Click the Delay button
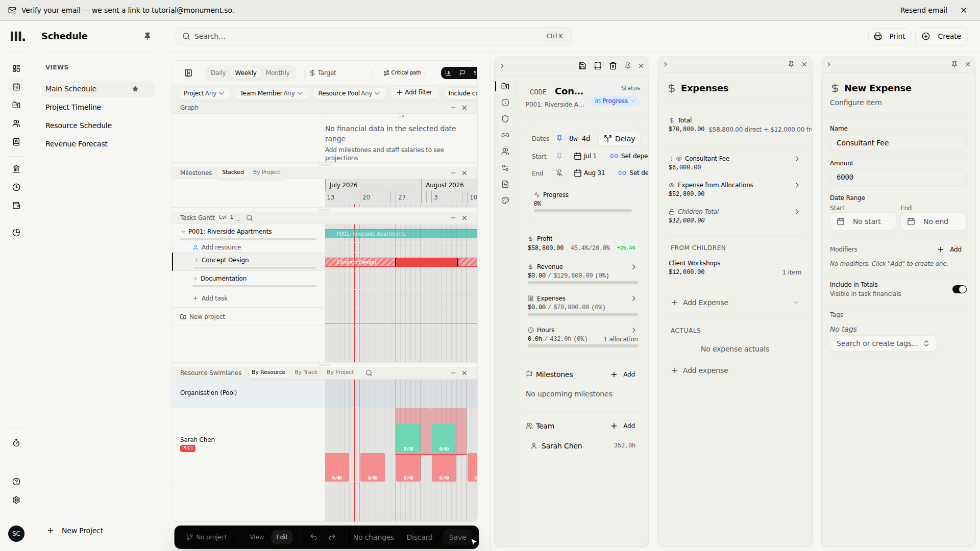Screen dimensions: 980x551 pos(619,139)
